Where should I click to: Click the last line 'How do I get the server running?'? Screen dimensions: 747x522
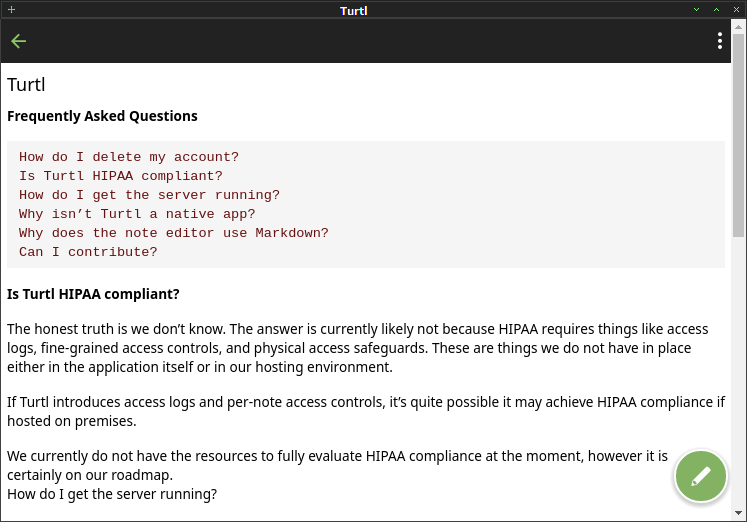112,494
